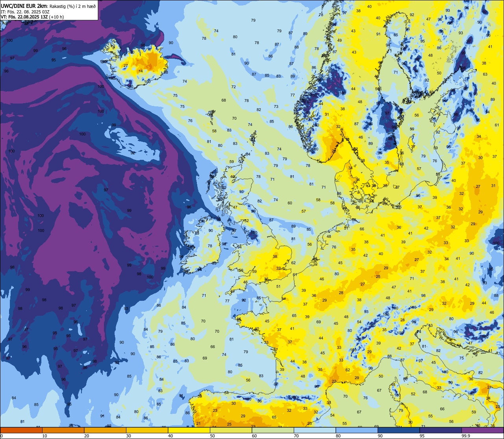This screenshot has width=504, height=439.
Task: Click the '20' legend scale label
Action: [87, 436]
